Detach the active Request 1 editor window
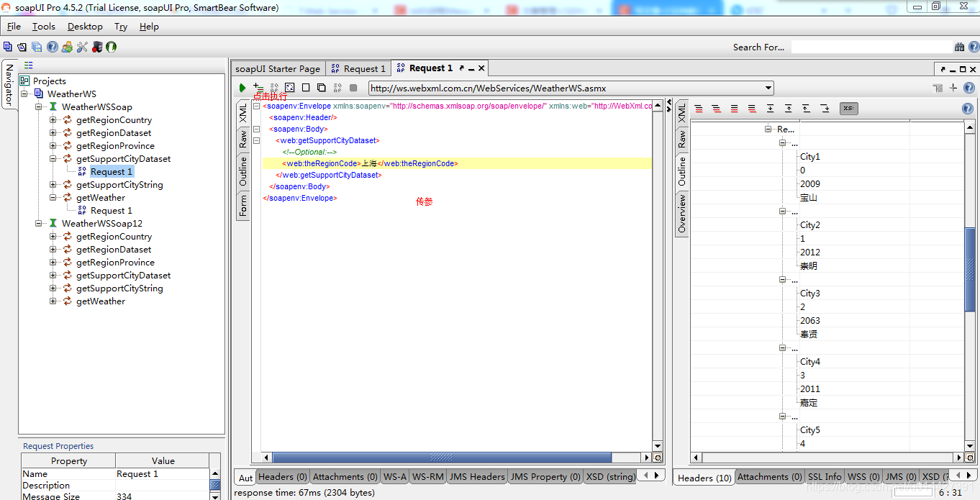 [461, 68]
